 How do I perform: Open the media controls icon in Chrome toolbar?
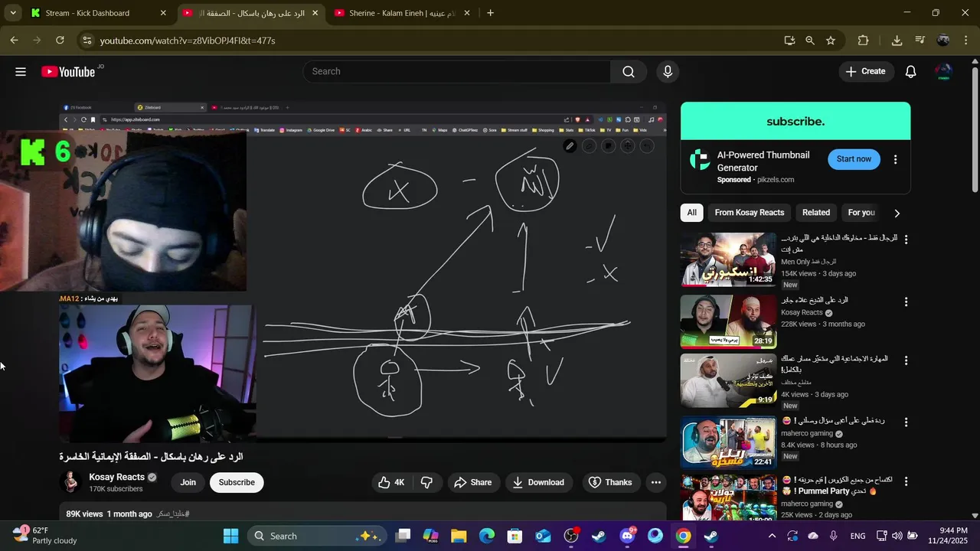(x=920, y=40)
